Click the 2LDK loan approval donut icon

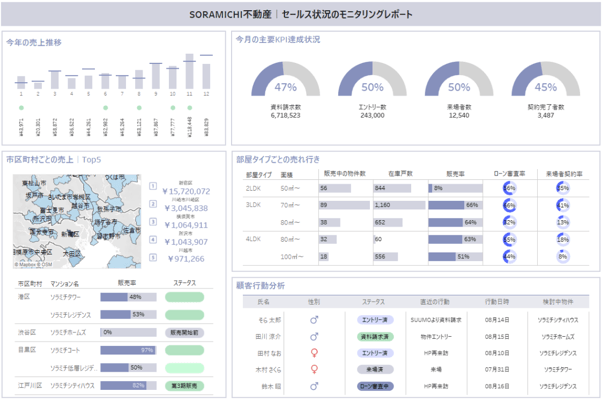(x=509, y=188)
